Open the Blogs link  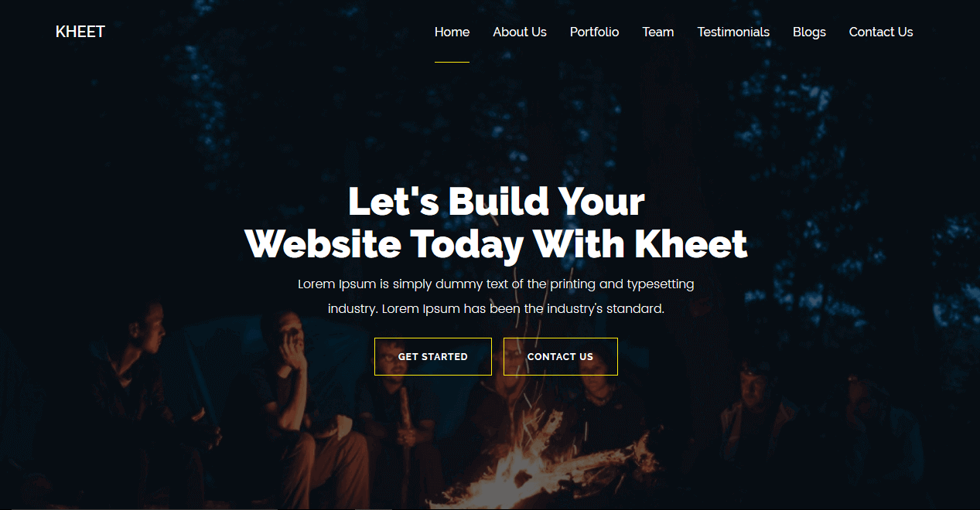(809, 32)
